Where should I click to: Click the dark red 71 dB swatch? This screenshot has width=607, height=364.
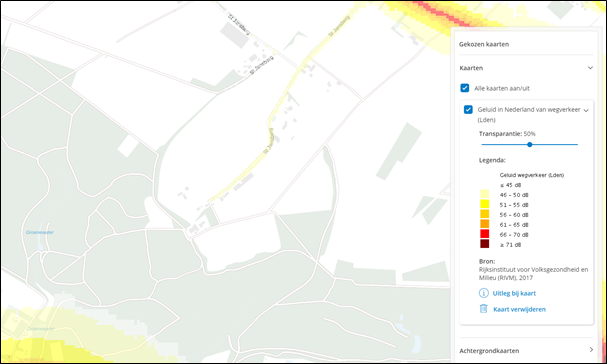click(x=485, y=244)
